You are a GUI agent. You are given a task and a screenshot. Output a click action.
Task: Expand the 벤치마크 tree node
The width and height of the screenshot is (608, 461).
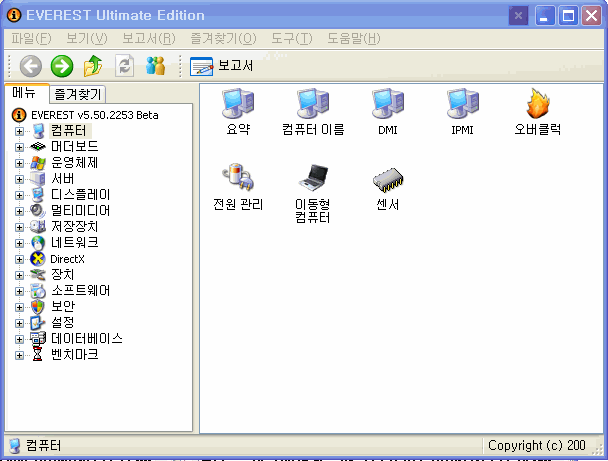tap(19, 355)
